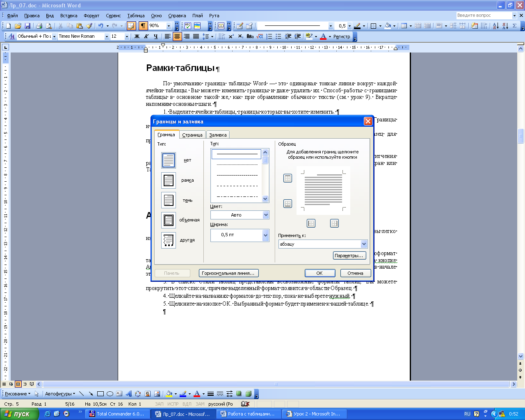This screenshot has height=420, width=525.
Task: Switch to the Заливка tab
Action: point(218,135)
